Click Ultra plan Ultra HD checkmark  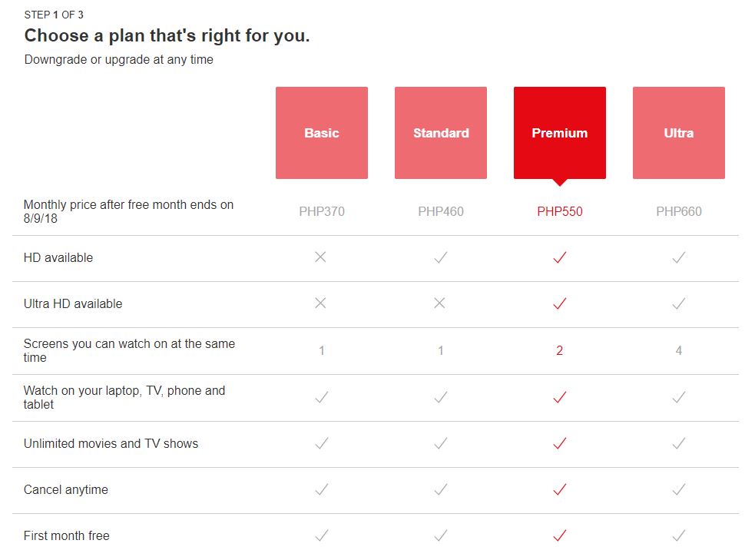click(678, 304)
